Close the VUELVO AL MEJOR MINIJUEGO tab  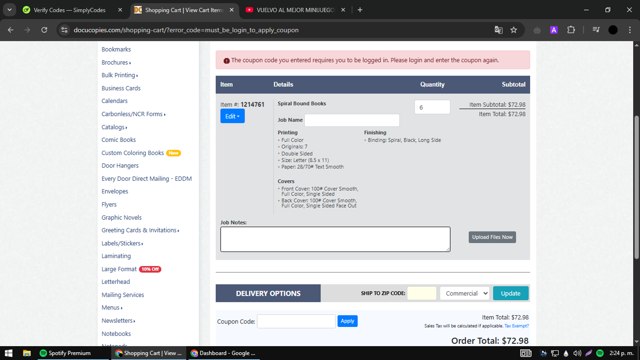coord(343,10)
